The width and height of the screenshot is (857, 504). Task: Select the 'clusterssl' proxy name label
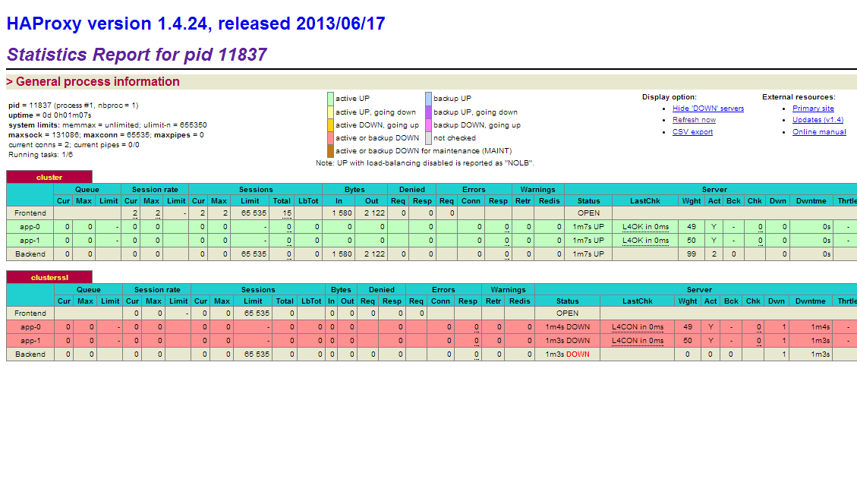[x=49, y=277]
